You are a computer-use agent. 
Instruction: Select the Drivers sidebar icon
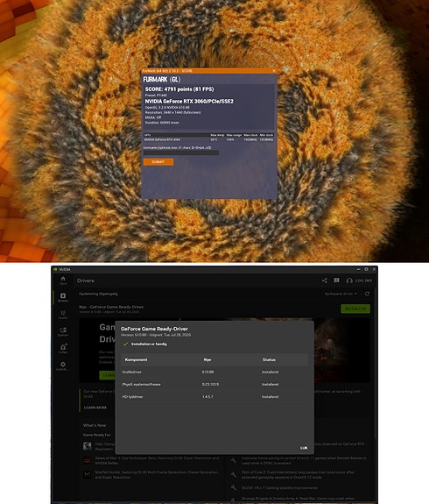(x=63, y=297)
